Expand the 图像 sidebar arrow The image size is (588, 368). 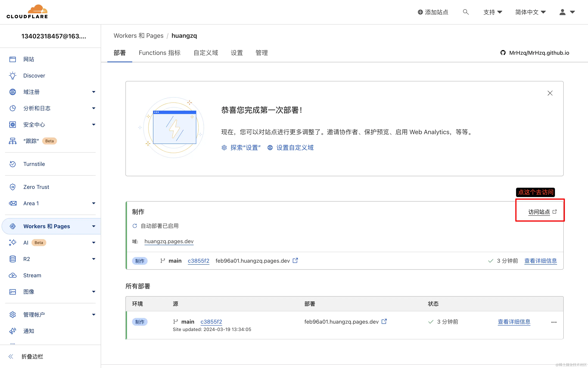click(x=94, y=292)
